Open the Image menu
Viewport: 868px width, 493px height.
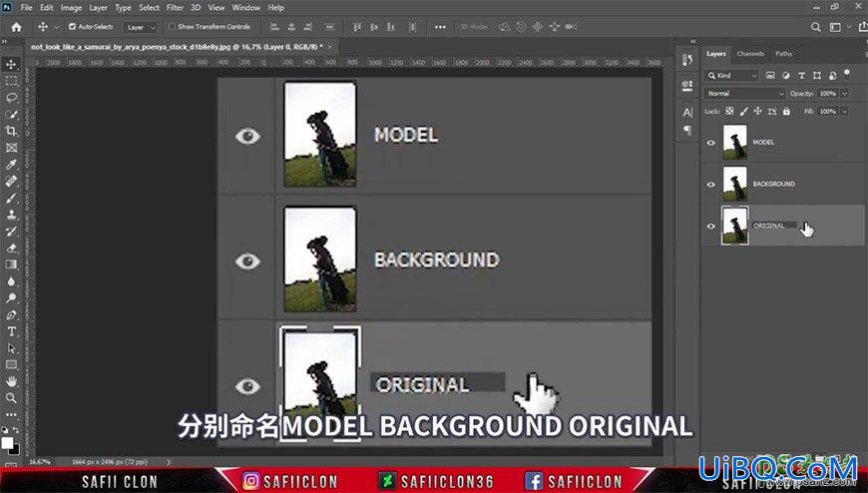71,8
